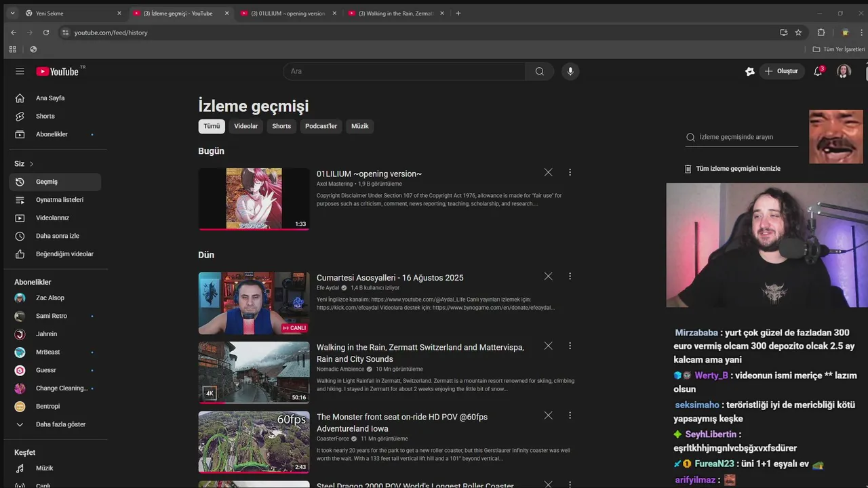
Task: Click the search magnifier button
Action: (540, 71)
